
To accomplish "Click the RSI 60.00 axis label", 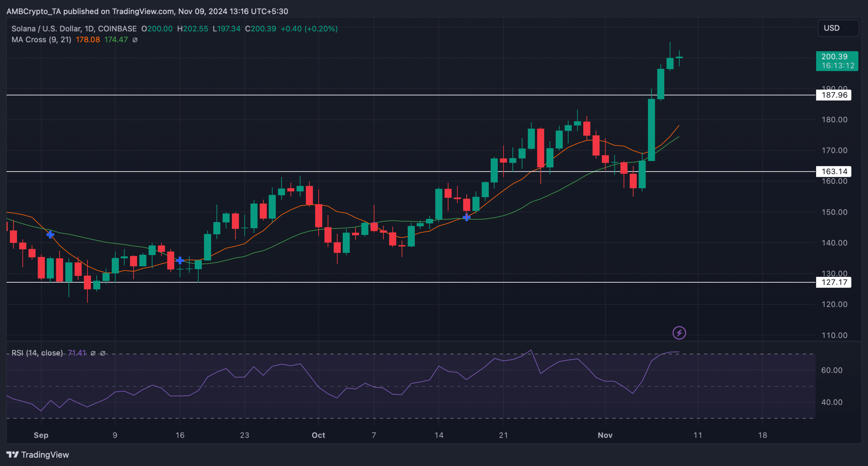I will (832, 370).
